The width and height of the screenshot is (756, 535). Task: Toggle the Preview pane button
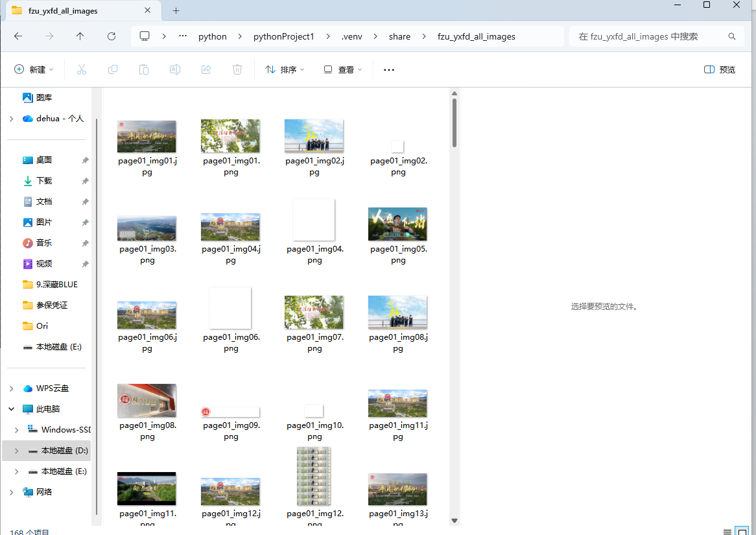click(720, 69)
